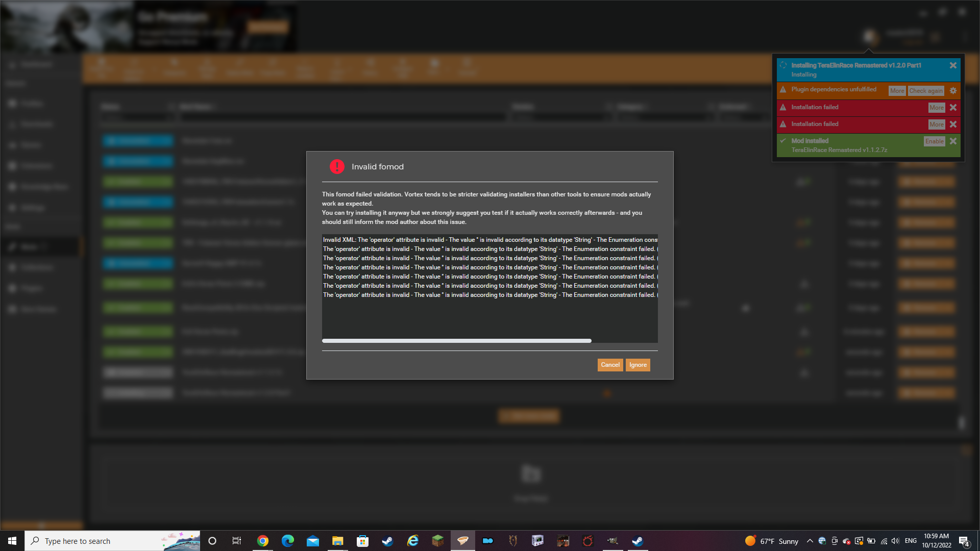Dismiss the Mod installed notification
Screen dimensions: 980x551
point(953,141)
